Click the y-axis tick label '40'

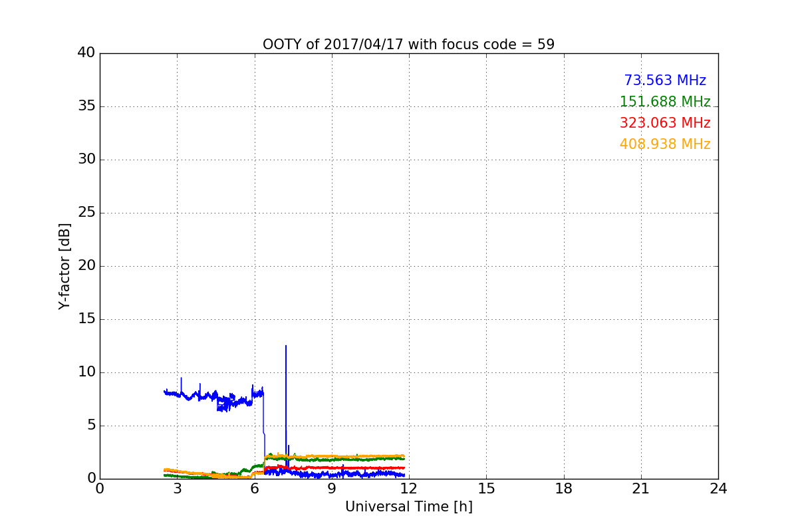86,53
